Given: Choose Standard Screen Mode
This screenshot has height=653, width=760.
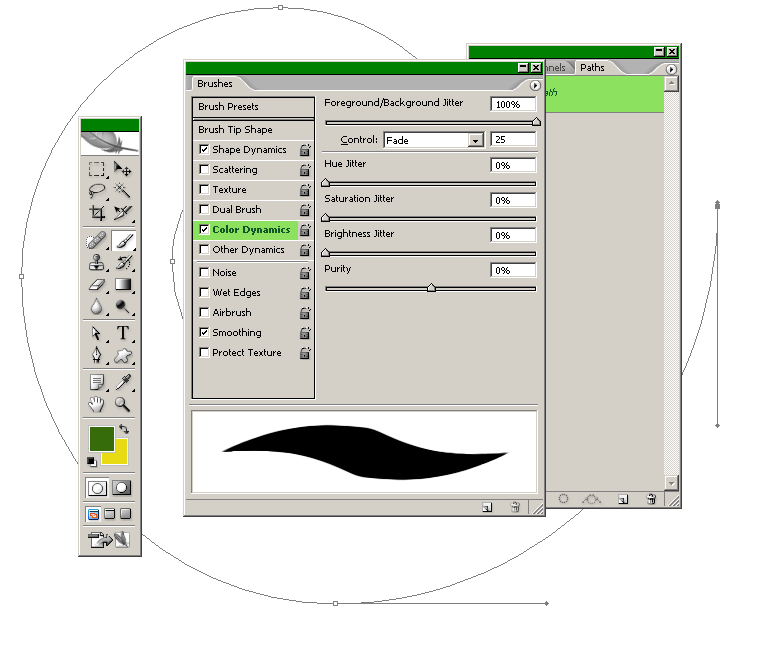Looking at the screenshot, I should click(93, 514).
